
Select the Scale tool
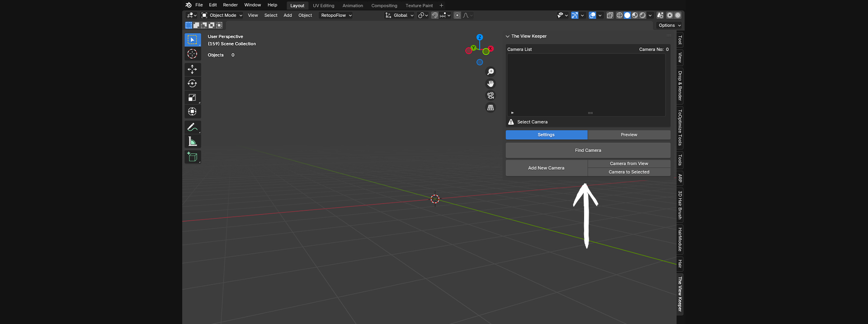192,97
